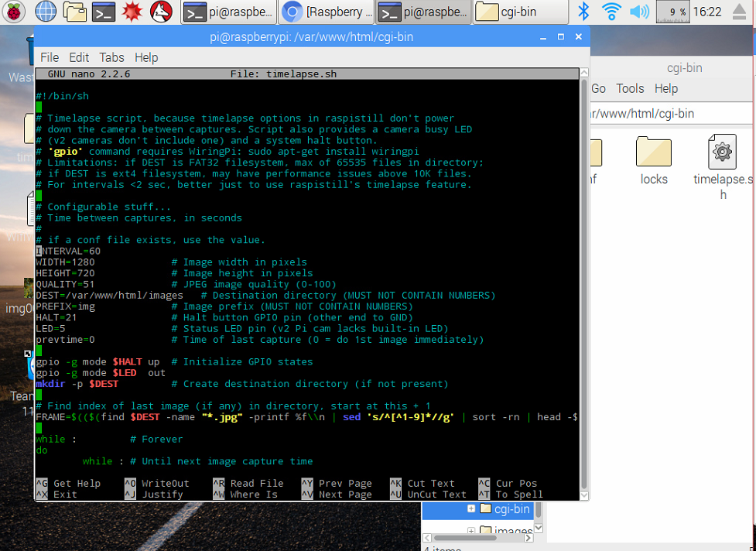This screenshot has height=551, width=756.
Task: Click the gpio -g mode $LED out line
Action: pyautogui.click(x=101, y=373)
